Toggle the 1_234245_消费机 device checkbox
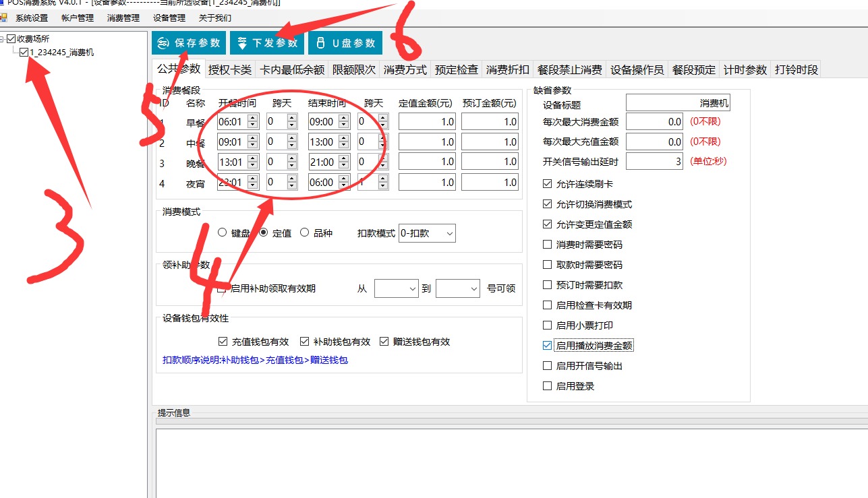The image size is (868, 498). click(24, 53)
